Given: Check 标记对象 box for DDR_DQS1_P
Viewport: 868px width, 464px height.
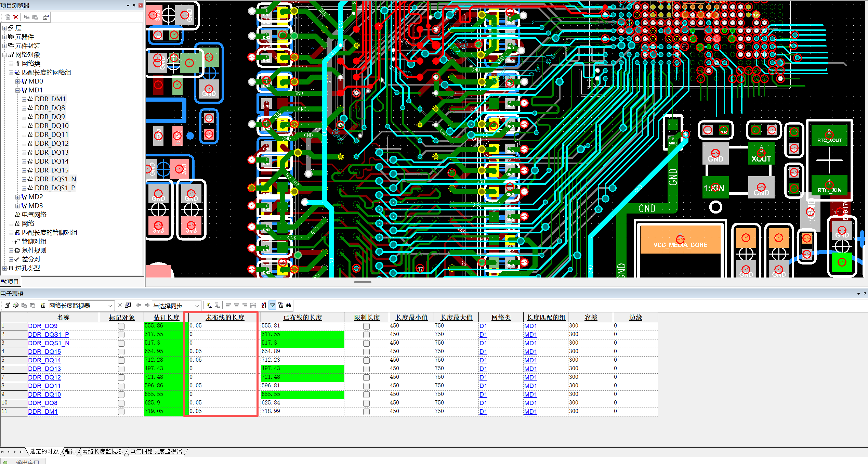Looking at the screenshot, I should [121, 335].
